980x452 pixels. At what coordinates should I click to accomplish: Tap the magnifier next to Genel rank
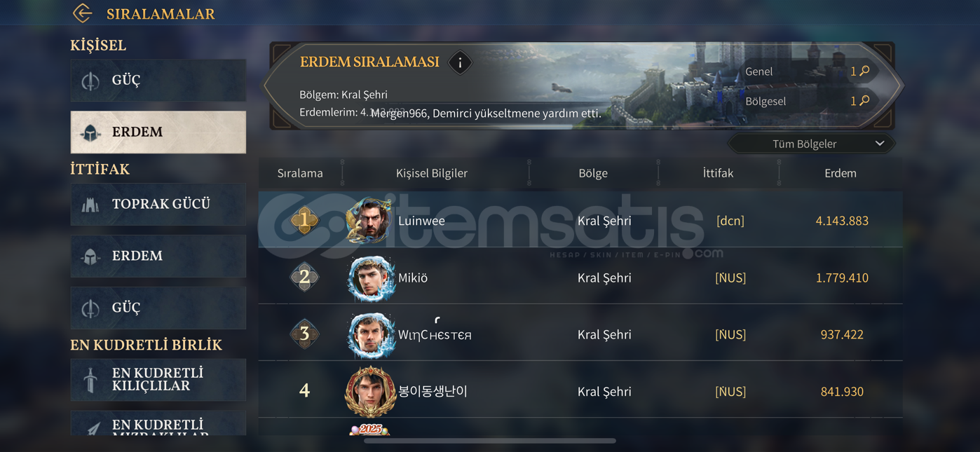point(865,71)
